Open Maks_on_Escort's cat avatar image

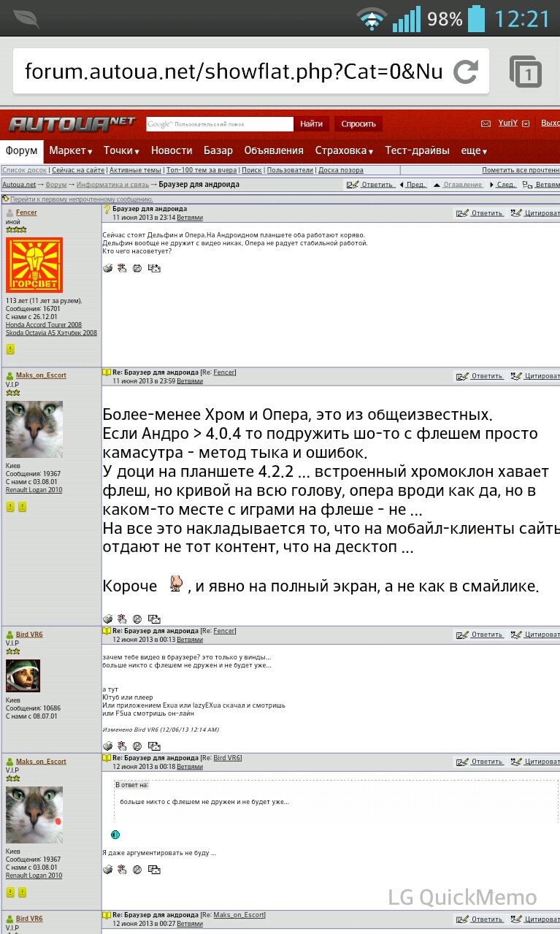[34, 429]
